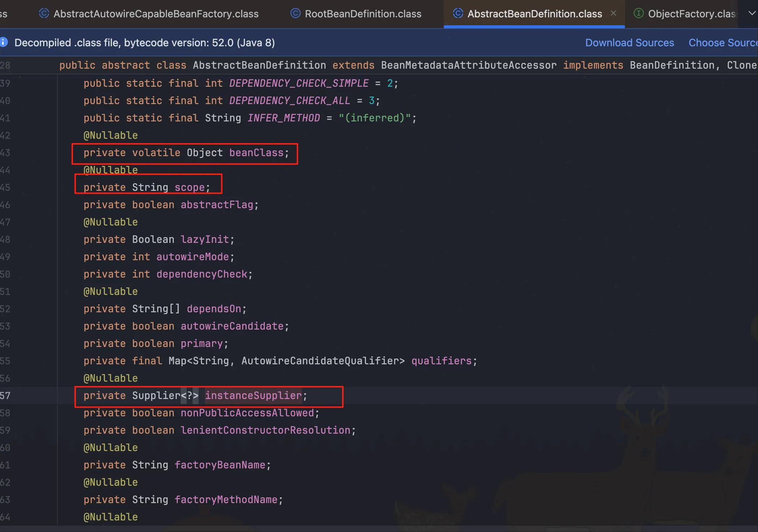Click the class icon on AbstractAutowireCapableBeanFactory tab

[x=44, y=14]
